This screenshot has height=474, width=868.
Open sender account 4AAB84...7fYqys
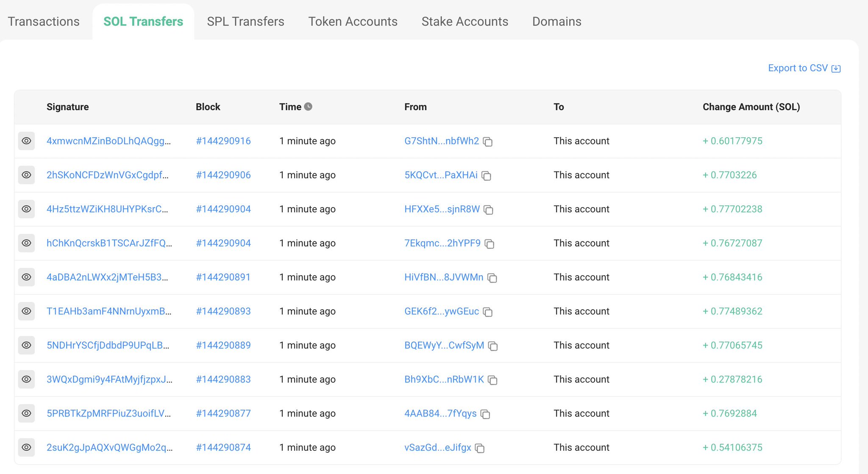click(440, 413)
